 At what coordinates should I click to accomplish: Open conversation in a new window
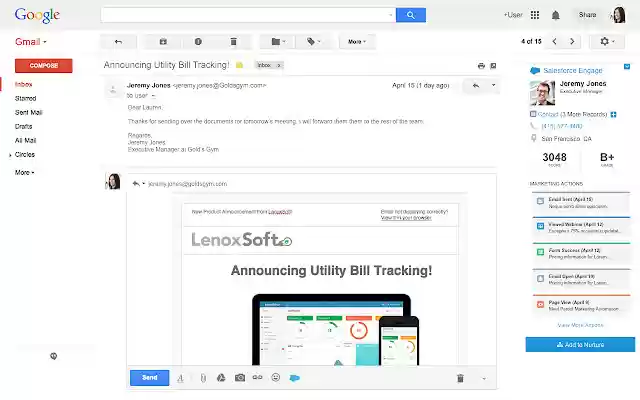click(493, 66)
